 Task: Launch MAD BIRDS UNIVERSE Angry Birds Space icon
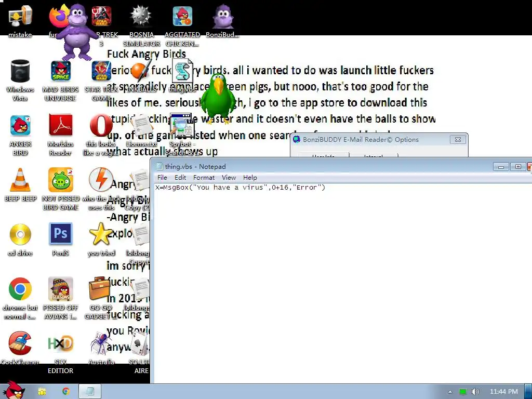coord(60,71)
